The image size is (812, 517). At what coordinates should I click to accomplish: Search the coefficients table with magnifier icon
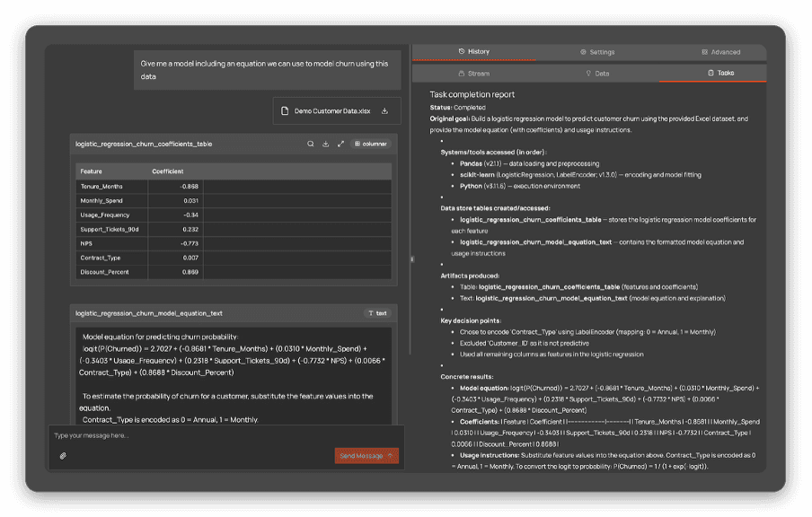click(x=310, y=144)
